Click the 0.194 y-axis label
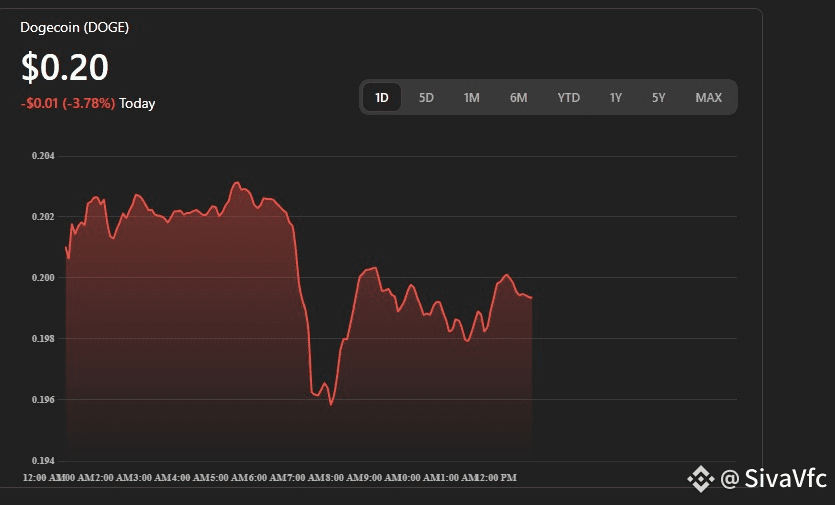Image resolution: width=835 pixels, height=505 pixels. [x=43, y=460]
